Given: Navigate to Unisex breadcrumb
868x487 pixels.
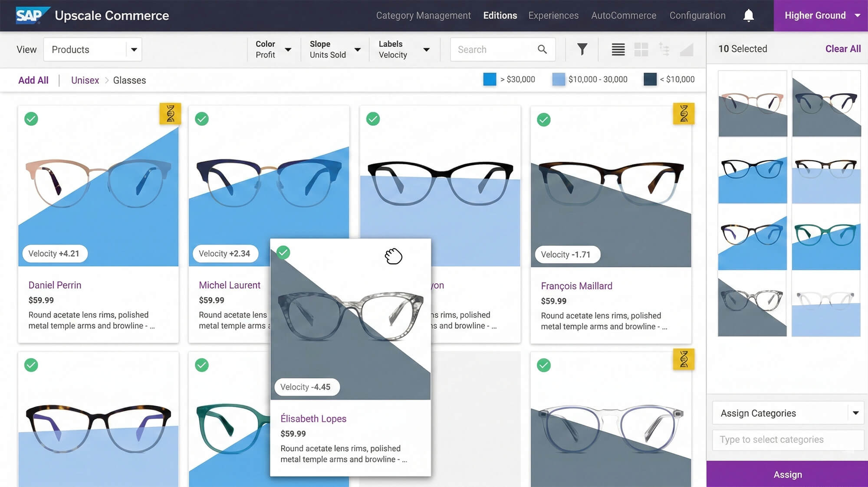Looking at the screenshot, I should point(85,80).
